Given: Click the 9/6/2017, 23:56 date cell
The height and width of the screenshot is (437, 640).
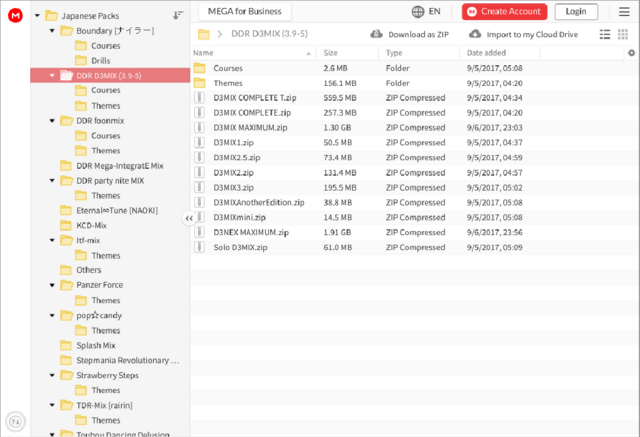Looking at the screenshot, I should (494, 232).
